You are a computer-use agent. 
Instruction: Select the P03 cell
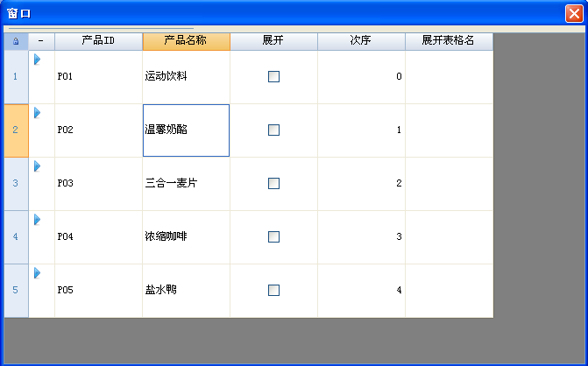coord(99,184)
